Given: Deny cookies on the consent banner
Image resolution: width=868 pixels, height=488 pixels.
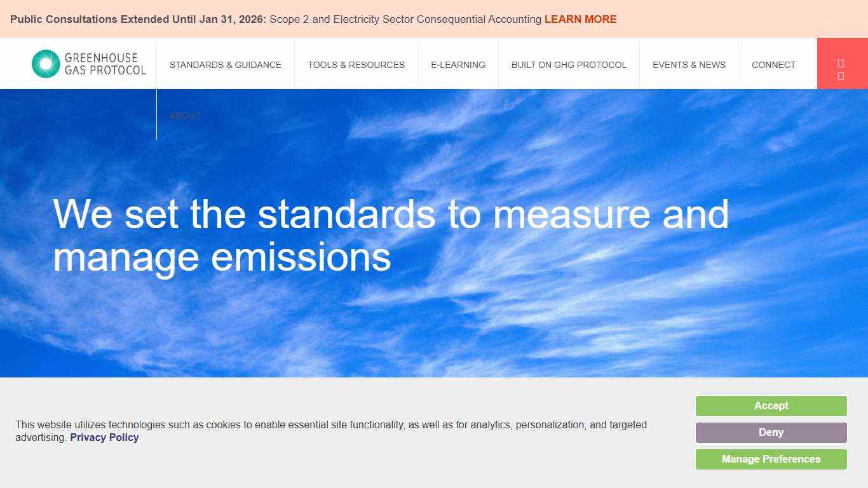Looking at the screenshot, I should [771, 432].
